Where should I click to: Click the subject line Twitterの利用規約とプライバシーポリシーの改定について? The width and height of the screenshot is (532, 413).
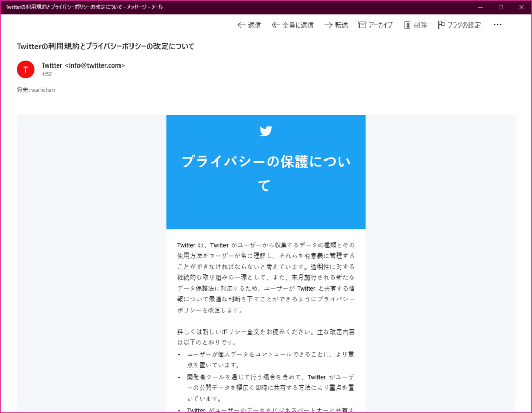105,46
